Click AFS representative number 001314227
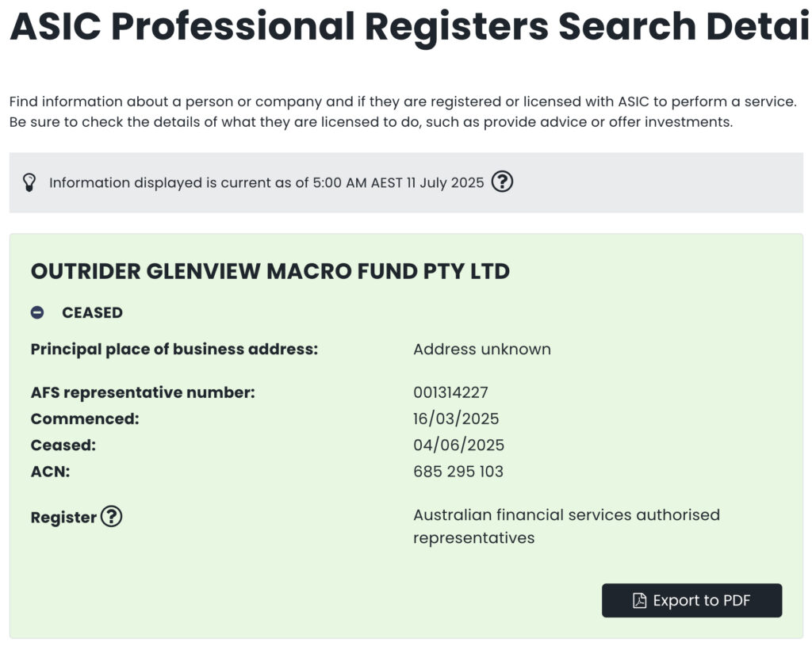 (450, 392)
